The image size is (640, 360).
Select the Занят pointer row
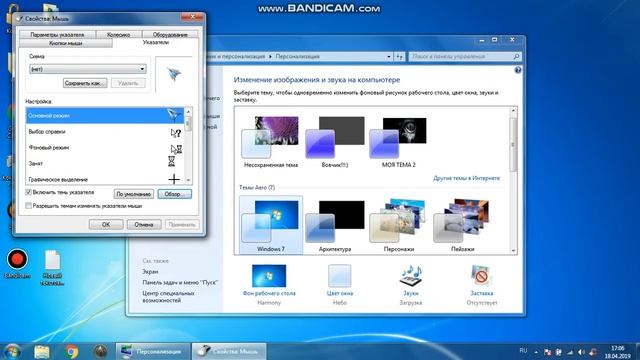pos(105,163)
